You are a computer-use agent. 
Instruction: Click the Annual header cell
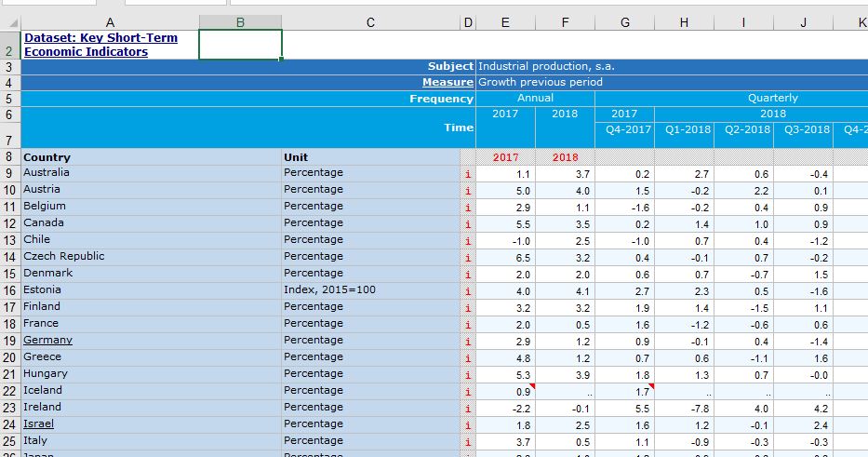[535, 98]
